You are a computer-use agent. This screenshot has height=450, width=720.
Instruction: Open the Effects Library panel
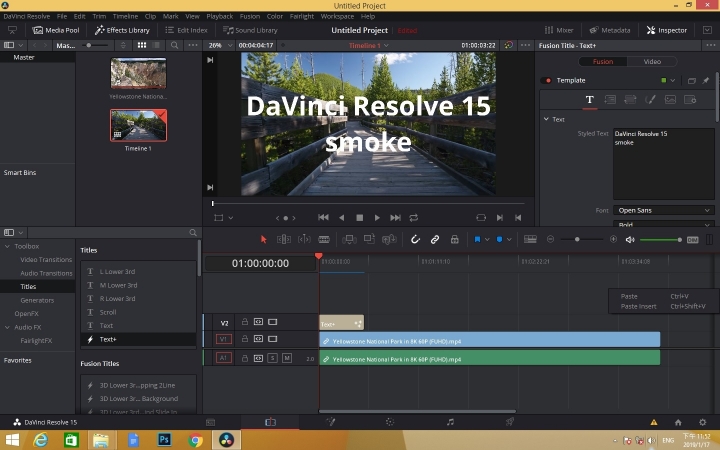(122, 30)
